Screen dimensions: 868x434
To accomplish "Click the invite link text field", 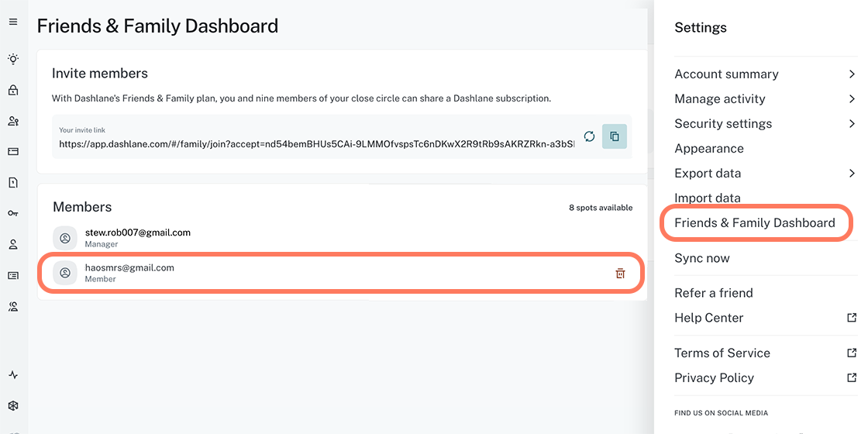I will coord(317,143).
